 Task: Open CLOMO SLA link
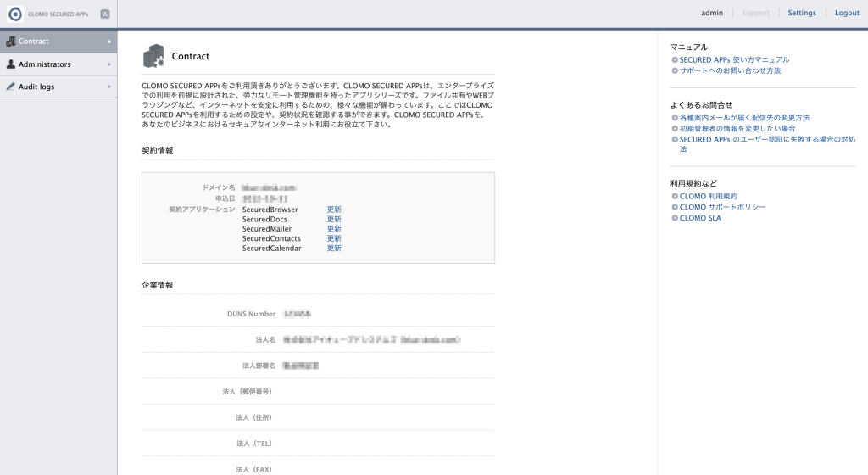[700, 218]
